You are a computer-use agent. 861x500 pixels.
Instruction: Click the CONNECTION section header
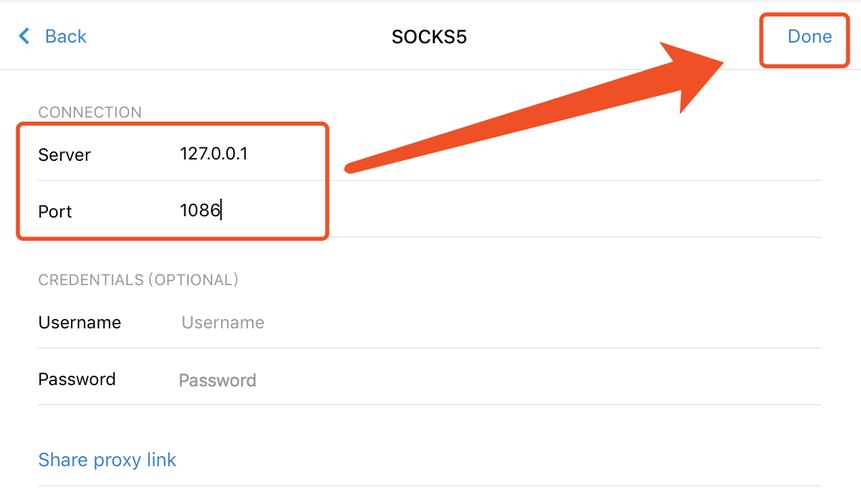90,112
